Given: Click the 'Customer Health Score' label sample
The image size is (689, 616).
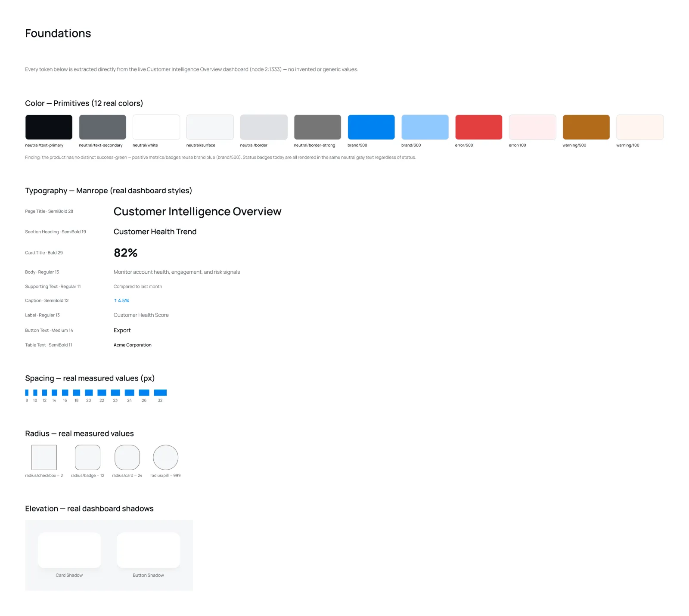Looking at the screenshot, I should (141, 315).
